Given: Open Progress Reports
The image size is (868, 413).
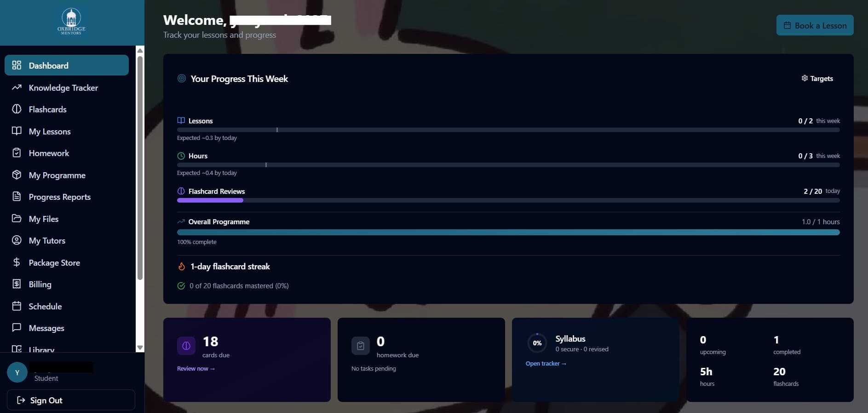Looking at the screenshot, I should (x=67, y=197).
